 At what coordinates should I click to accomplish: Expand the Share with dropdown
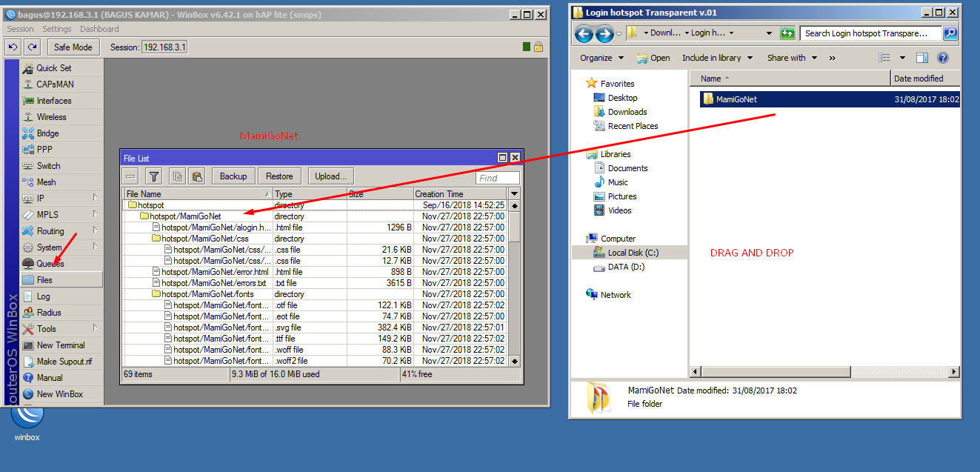point(791,57)
